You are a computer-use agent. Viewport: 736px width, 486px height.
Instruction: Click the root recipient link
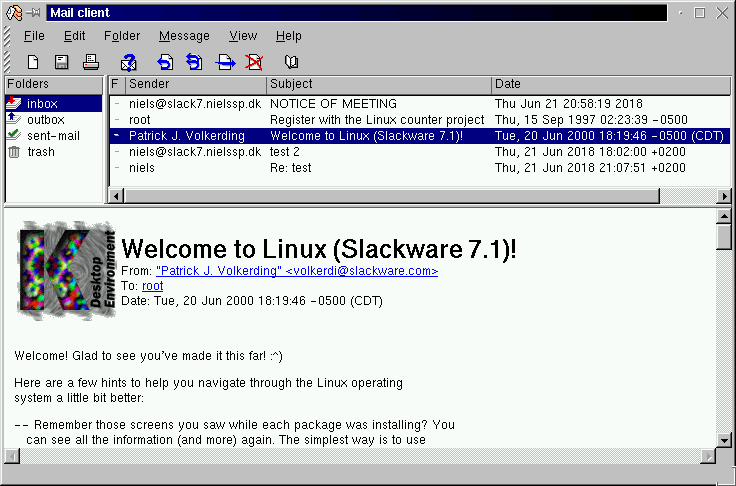click(x=152, y=286)
